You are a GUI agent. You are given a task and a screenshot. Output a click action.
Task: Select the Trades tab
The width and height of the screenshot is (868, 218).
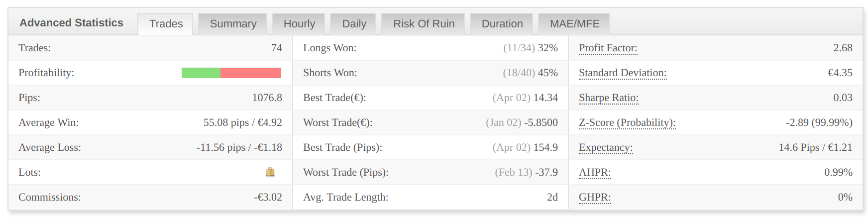(166, 24)
